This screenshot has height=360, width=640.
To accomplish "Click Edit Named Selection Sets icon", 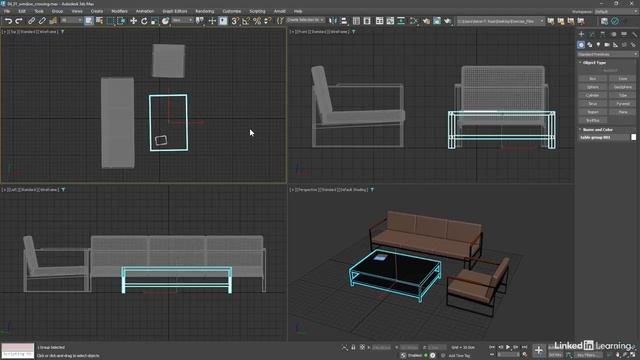I will (280, 20).
